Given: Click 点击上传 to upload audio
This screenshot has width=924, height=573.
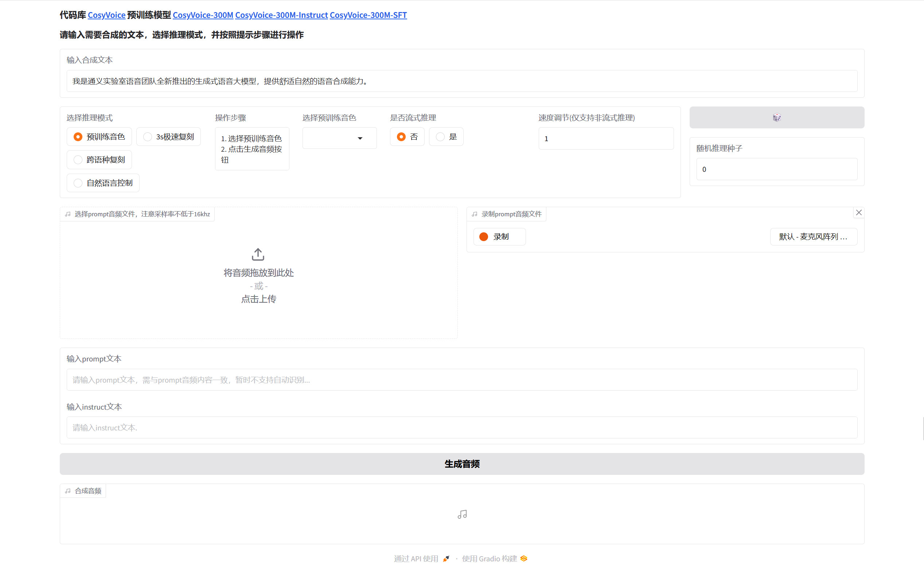Looking at the screenshot, I should coord(259,299).
